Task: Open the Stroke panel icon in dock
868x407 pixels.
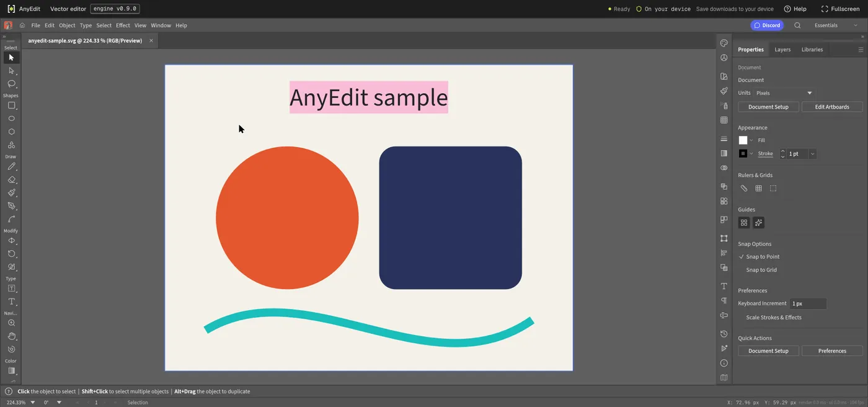Action: click(724, 139)
